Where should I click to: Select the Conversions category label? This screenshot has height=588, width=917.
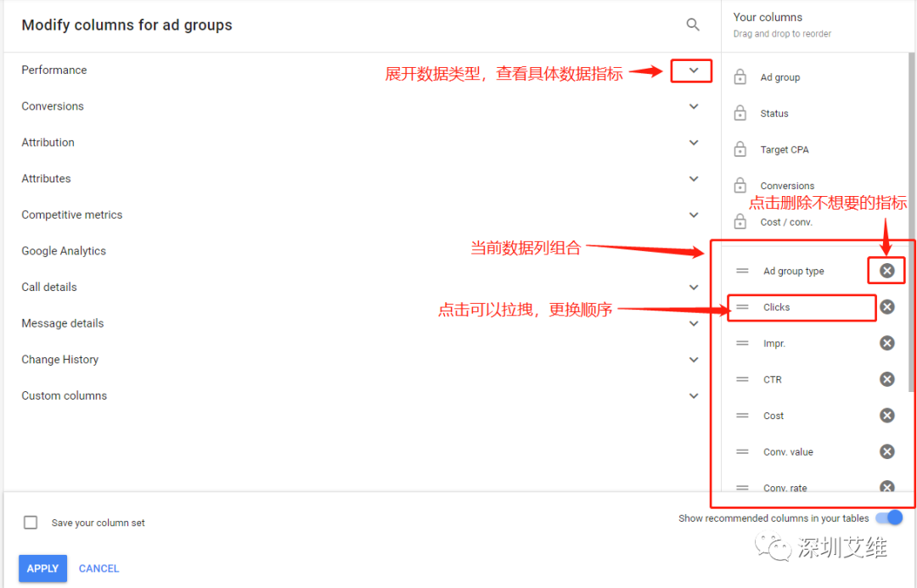(x=53, y=106)
